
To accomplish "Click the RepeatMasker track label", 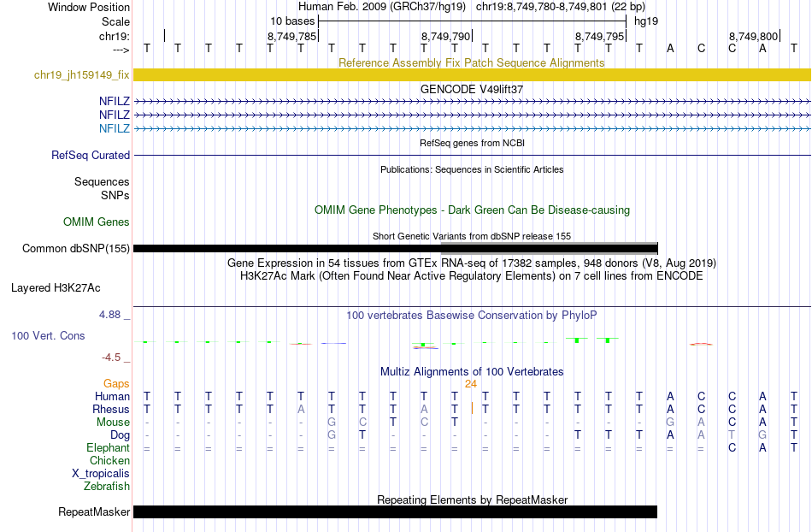I will tap(94, 511).
